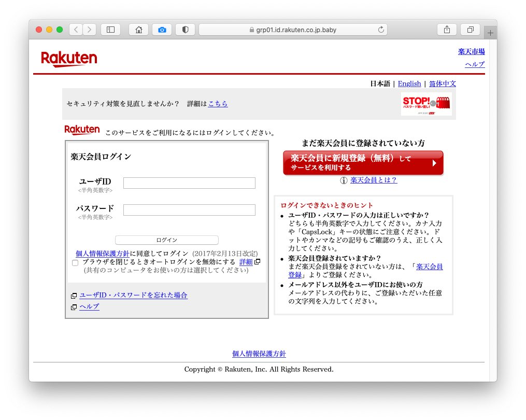Image resolution: width=526 pixels, height=420 pixels.
Task: Open 楽天会員登録 link in hints box
Action: click(430, 267)
